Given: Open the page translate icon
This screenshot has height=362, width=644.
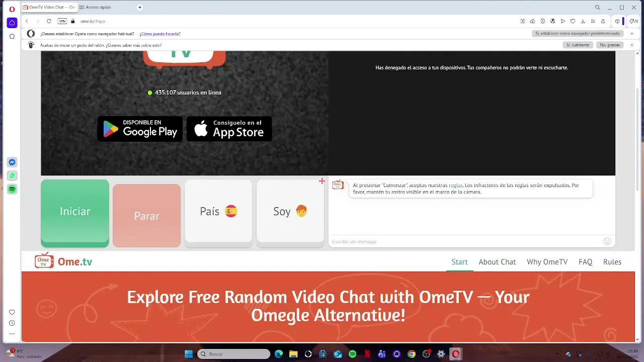Looking at the screenshot, I should pyautogui.click(x=552, y=21).
